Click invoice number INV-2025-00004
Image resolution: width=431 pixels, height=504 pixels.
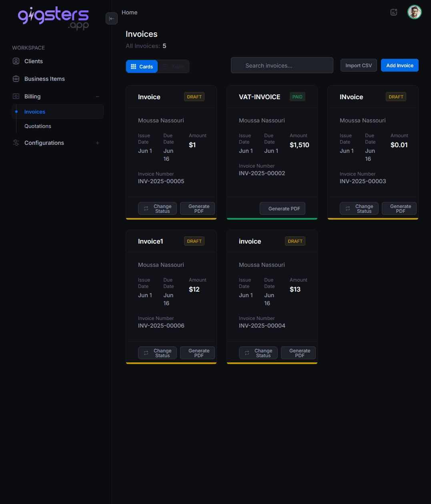[262, 326]
